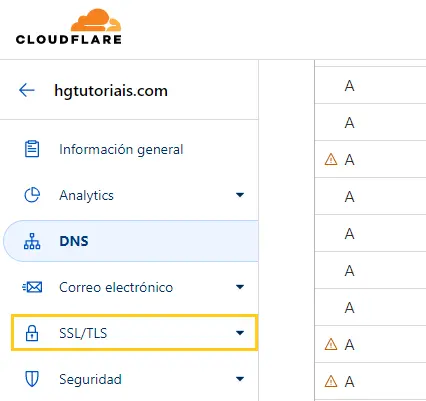Expand the Seguridad dropdown arrow
Viewport: 426px width, 401px height.
coord(240,379)
